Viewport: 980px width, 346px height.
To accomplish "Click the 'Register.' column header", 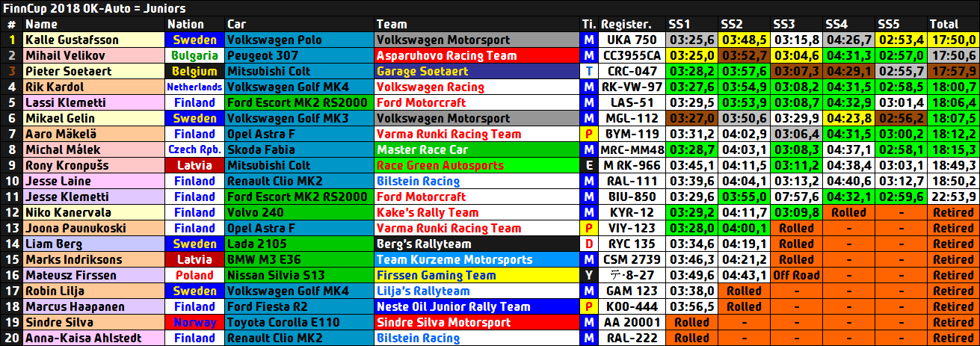I will click(x=632, y=24).
